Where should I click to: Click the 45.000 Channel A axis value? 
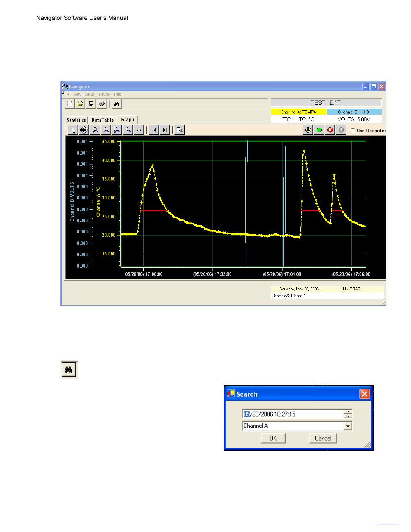coord(109,141)
